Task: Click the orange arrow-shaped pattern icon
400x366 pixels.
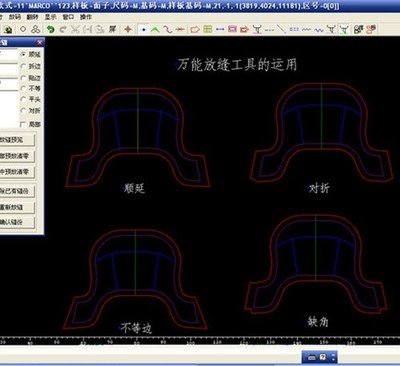Action: click(x=195, y=30)
